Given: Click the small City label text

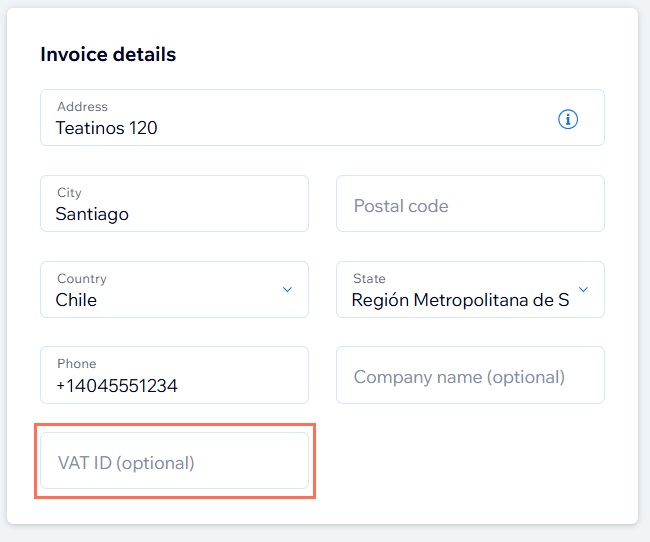Looking at the screenshot, I should click(x=69, y=193).
